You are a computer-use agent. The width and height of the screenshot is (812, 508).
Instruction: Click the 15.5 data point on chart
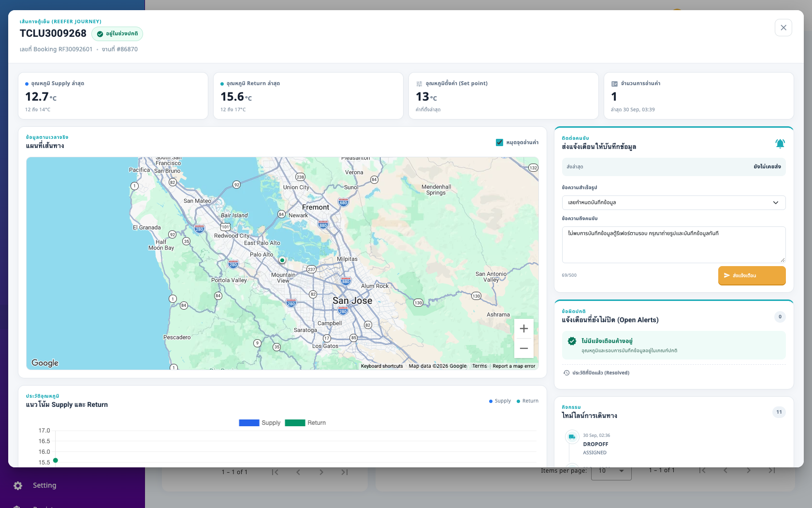[x=56, y=460]
